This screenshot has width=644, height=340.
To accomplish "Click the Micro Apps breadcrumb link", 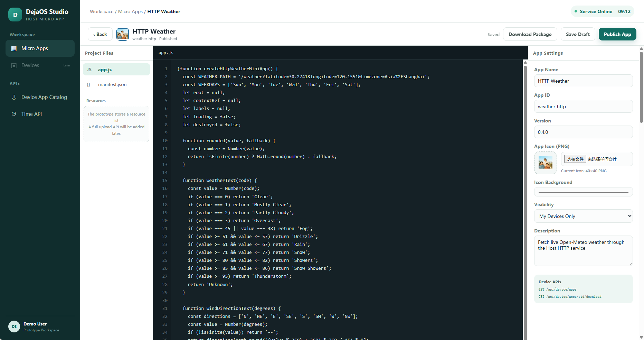I will [x=130, y=11].
